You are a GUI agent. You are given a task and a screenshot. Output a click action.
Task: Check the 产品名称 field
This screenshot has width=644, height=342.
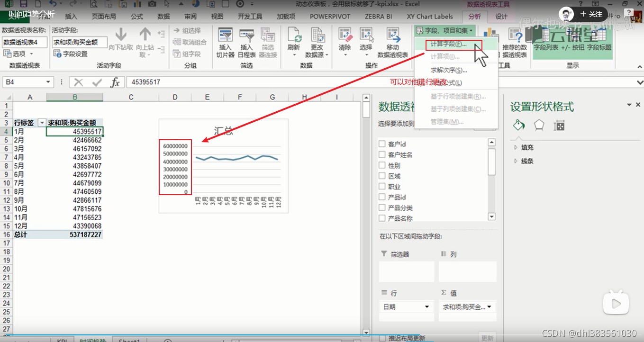pos(382,218)
